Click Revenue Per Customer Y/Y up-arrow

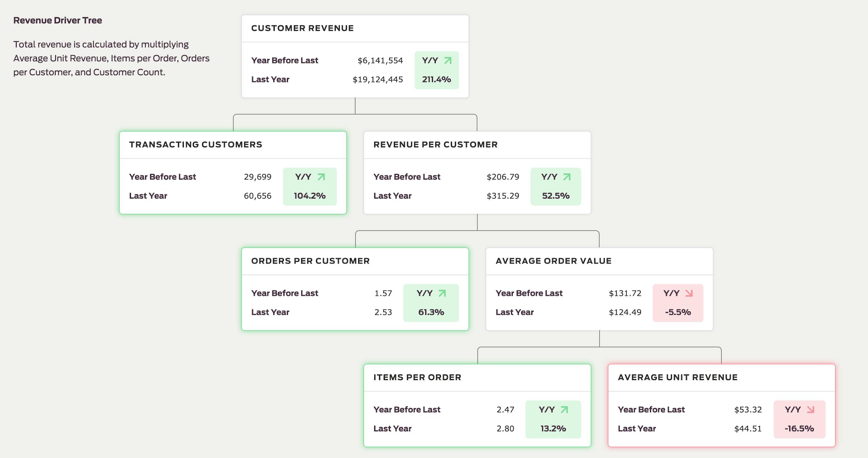tap(567, 177)
